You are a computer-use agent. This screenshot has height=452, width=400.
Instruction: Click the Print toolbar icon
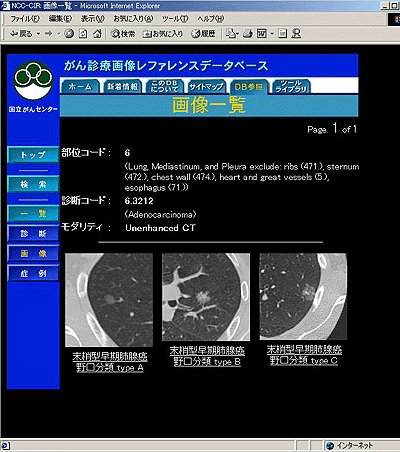tap(248, 33)
